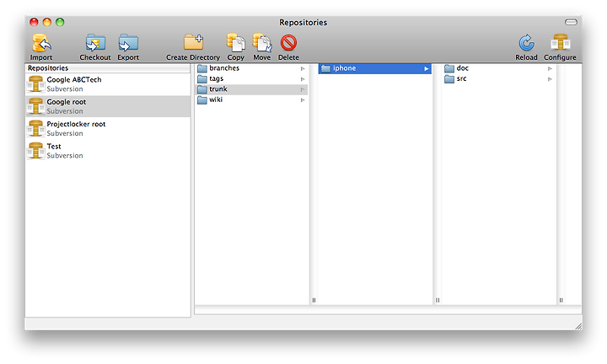Click the wiki folder icon

point(202,99)
